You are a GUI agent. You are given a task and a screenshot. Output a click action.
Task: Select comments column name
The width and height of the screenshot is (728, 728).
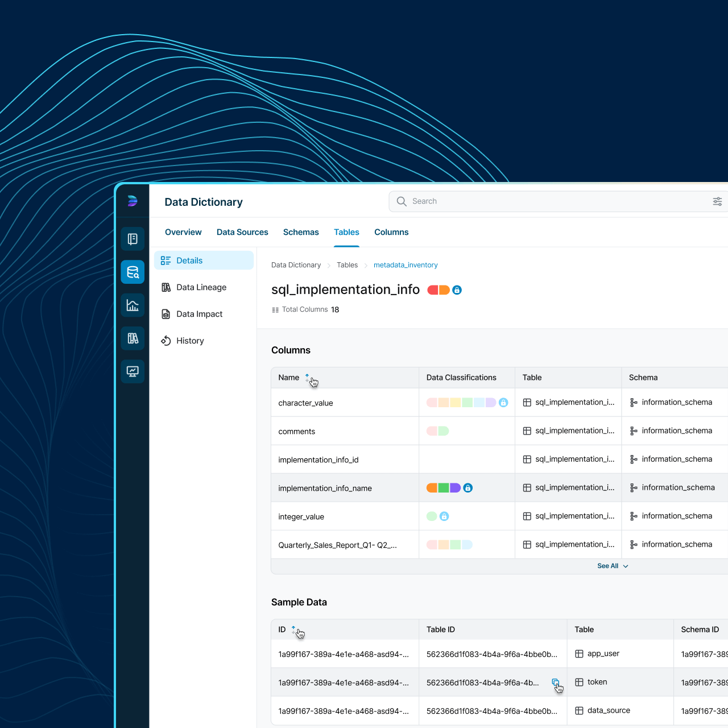coord(296,432)
